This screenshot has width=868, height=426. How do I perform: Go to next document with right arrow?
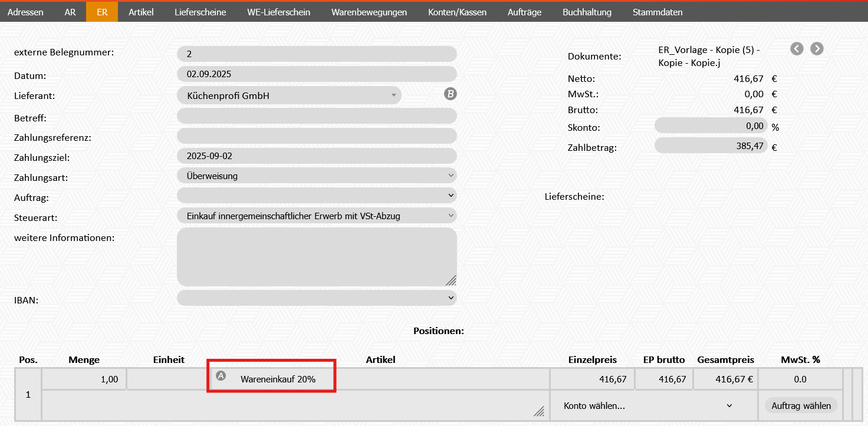pos(817,49)
